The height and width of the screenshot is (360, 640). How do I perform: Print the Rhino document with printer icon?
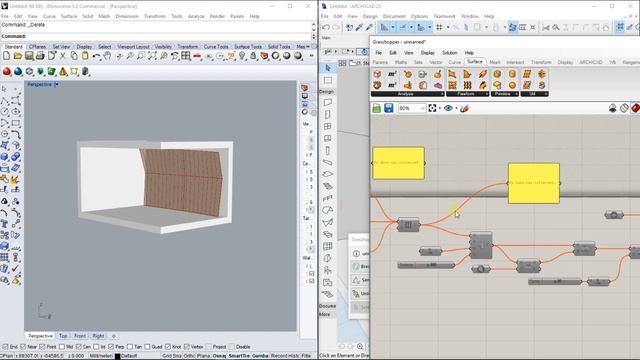tap(40, 56)
